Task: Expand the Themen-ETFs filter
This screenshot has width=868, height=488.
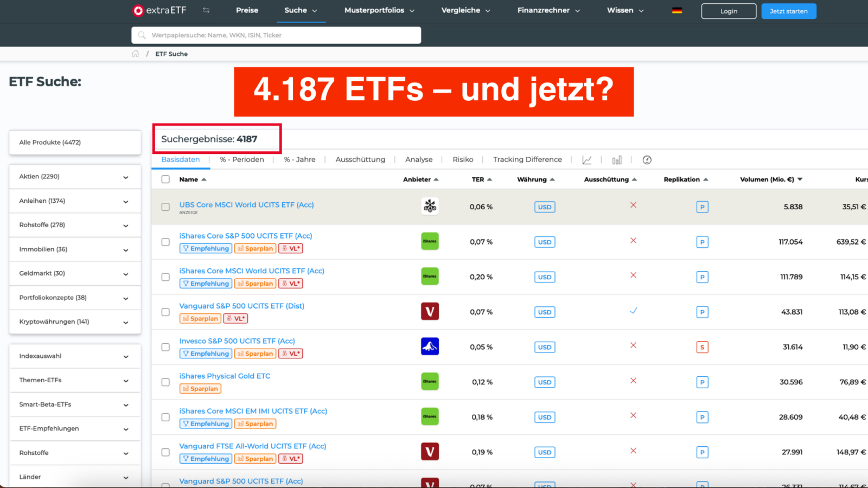Action: click(75, 381)
